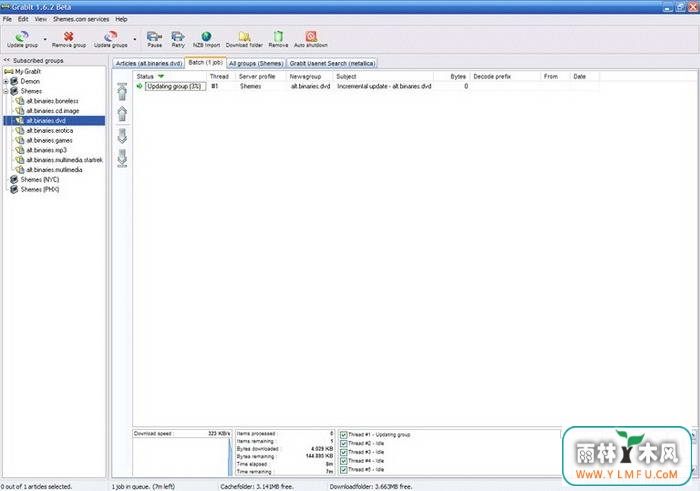This screenshot has width=700, height=491.
Task: Click the Bytes column header
Action: tap(451, 76)
